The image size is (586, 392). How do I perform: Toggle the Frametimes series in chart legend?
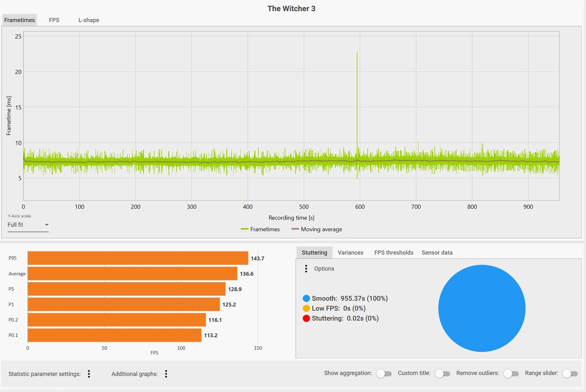tap(260, 229)
